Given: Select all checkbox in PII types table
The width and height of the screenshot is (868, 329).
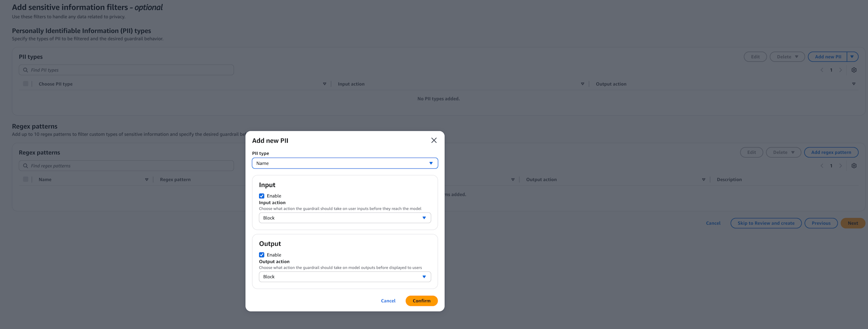Looking at the screenshot, I should 26,84.
